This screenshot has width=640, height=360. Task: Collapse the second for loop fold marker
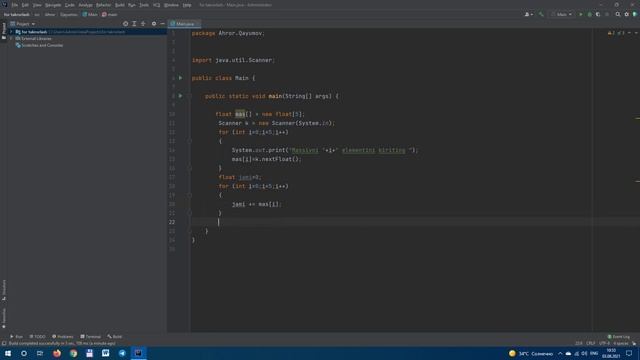pos(189,195)
